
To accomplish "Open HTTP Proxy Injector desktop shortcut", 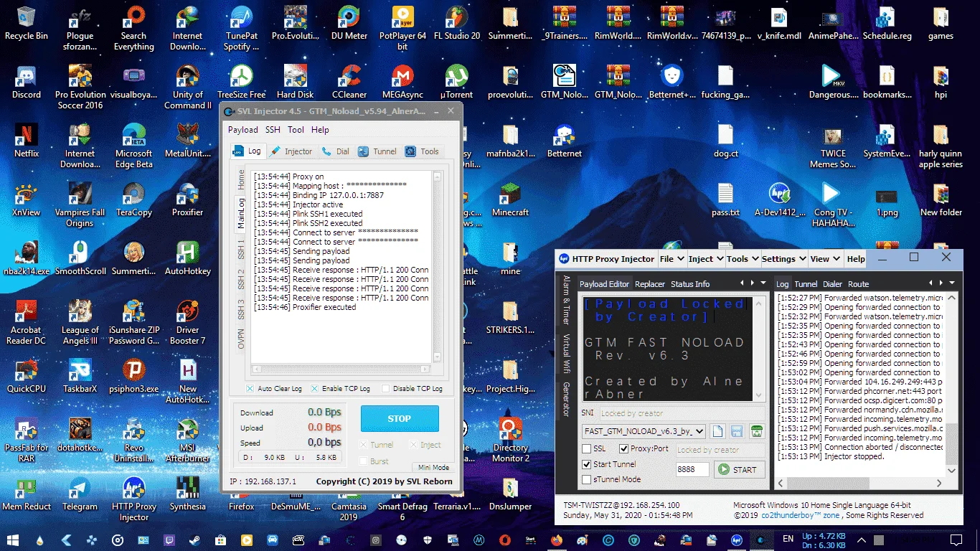I will 134,499.
